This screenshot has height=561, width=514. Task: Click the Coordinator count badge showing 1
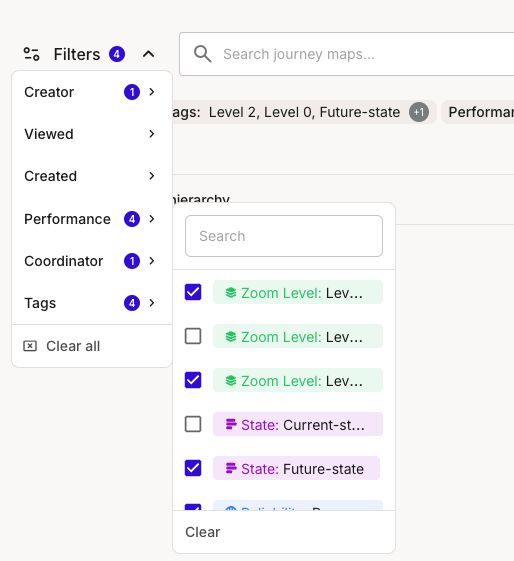coord(132,261)
